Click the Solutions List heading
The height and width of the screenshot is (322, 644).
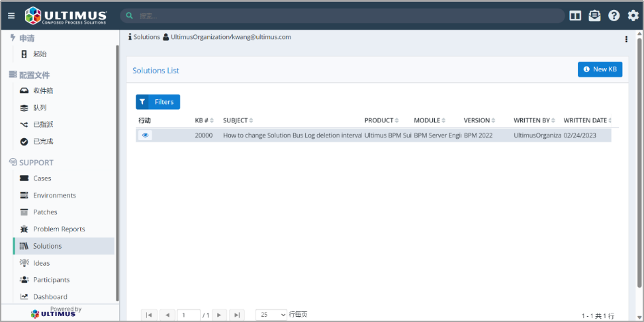click(156, 71)
